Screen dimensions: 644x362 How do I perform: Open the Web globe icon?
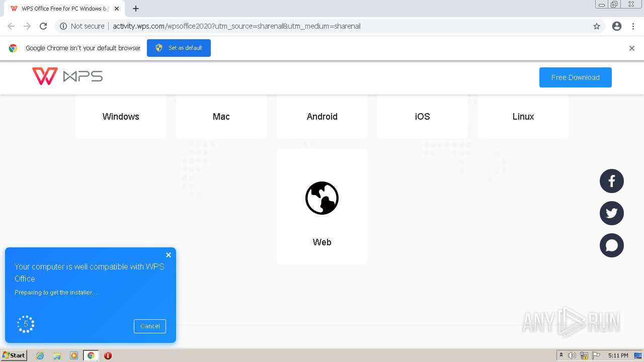(x=322, y=198)
